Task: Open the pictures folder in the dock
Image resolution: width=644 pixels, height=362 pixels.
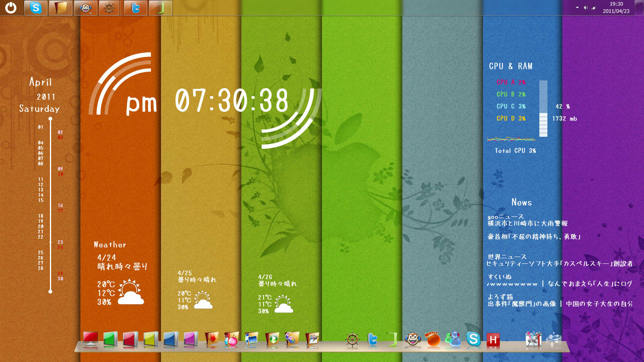Action: [252, 339]
